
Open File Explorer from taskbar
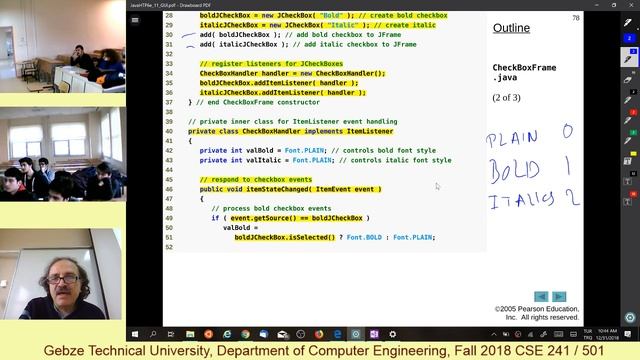(190, 334)
